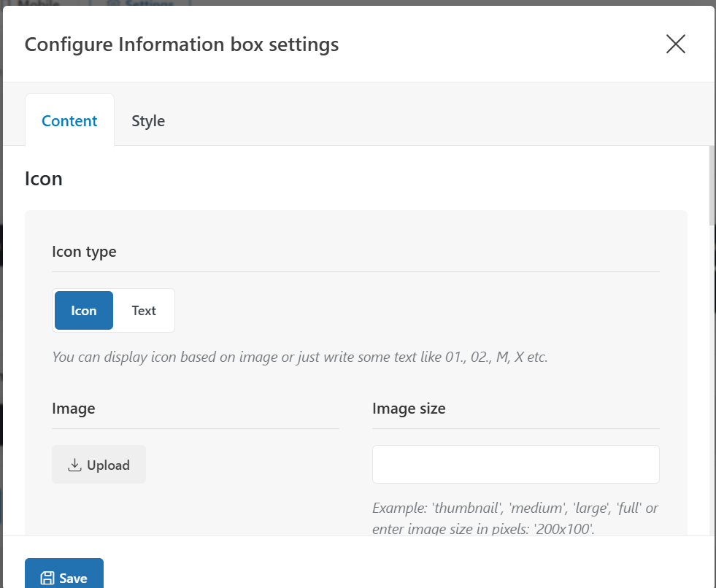Click the 'Image size' label

[x=409, y=408]
